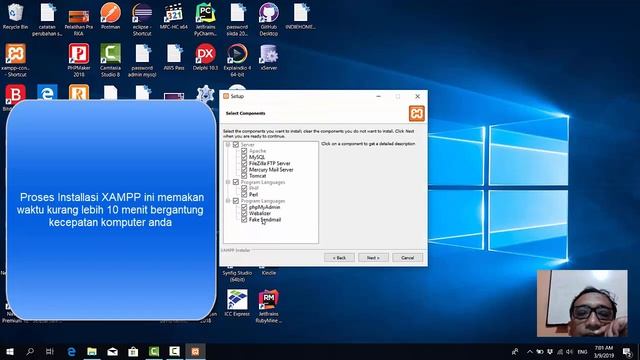The width and height of the screenshot is (640, 360).
Task: Open the Camtasia Studio 8 desktop icon
Action: 110,60
